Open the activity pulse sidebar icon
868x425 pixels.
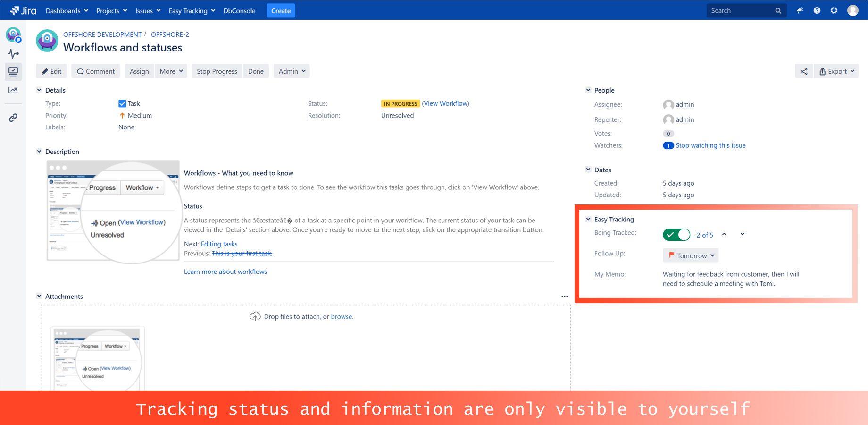[x=13, y=53]
